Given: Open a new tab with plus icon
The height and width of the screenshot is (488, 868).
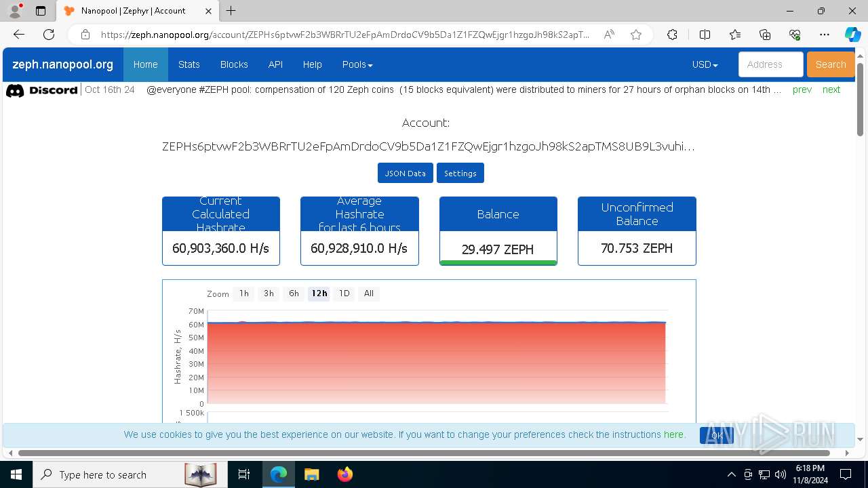Looking at the screenshot, I should (x=231, y=11).
